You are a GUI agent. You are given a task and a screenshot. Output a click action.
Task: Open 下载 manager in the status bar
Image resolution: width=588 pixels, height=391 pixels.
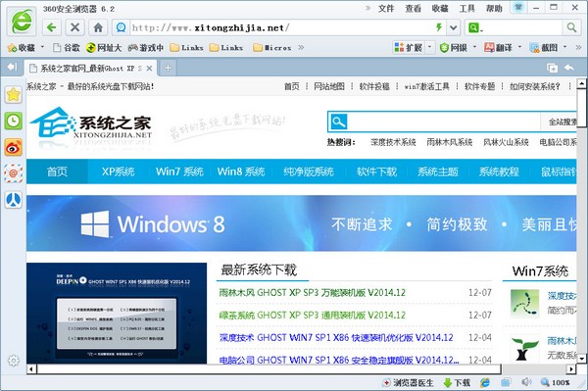(457, 383)
